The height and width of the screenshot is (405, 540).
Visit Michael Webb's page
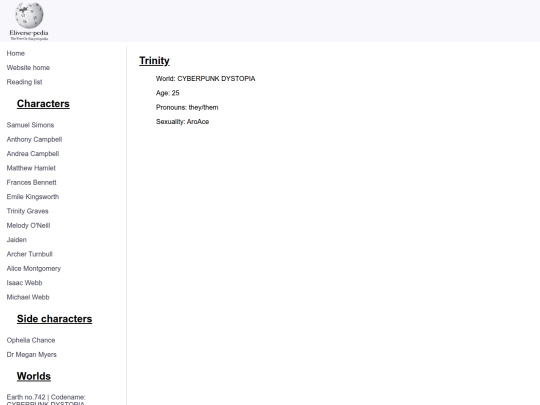tap(28, 297)
